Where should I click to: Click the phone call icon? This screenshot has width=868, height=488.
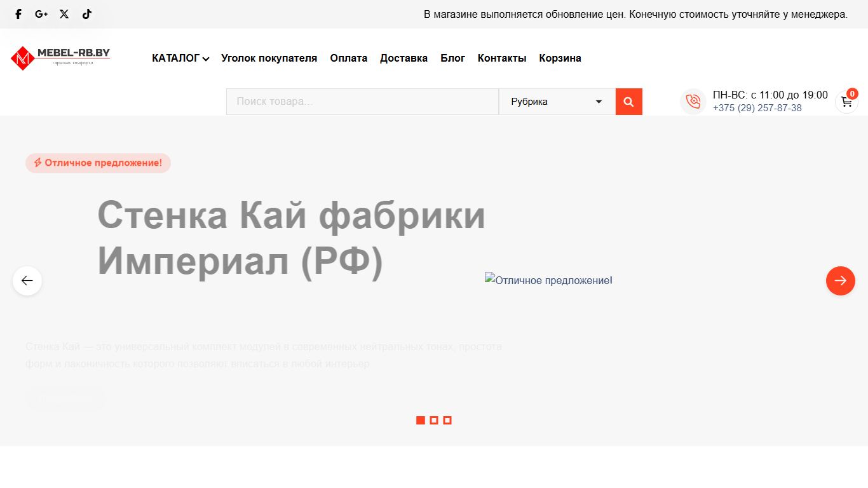[693, 102]
